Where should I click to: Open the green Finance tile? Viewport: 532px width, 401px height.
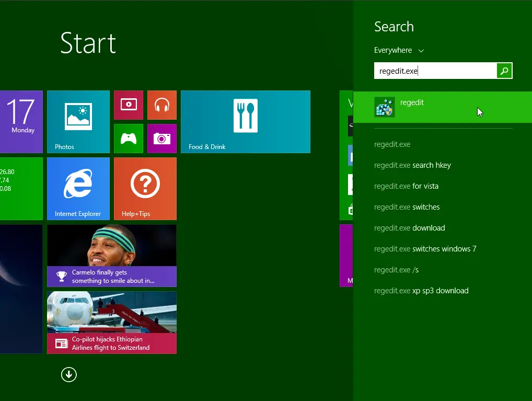pyautogui.click(x=21, y=189)
